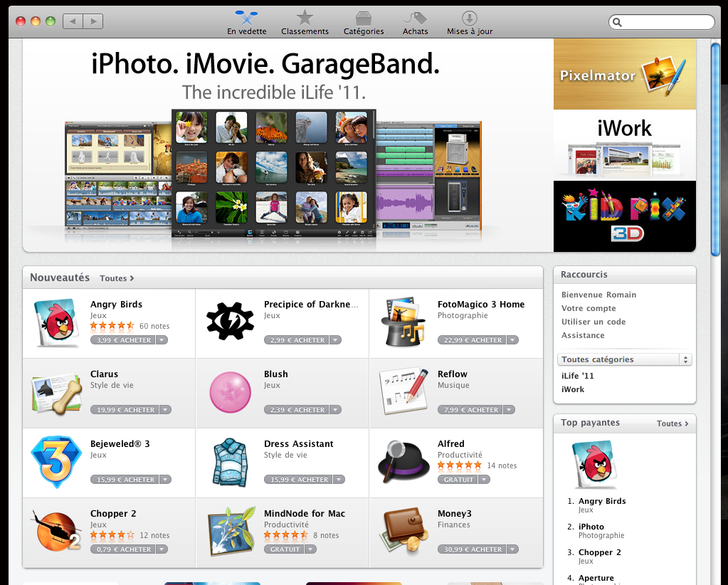Go to the Catégories toolbar section

(x=364, y=22)
